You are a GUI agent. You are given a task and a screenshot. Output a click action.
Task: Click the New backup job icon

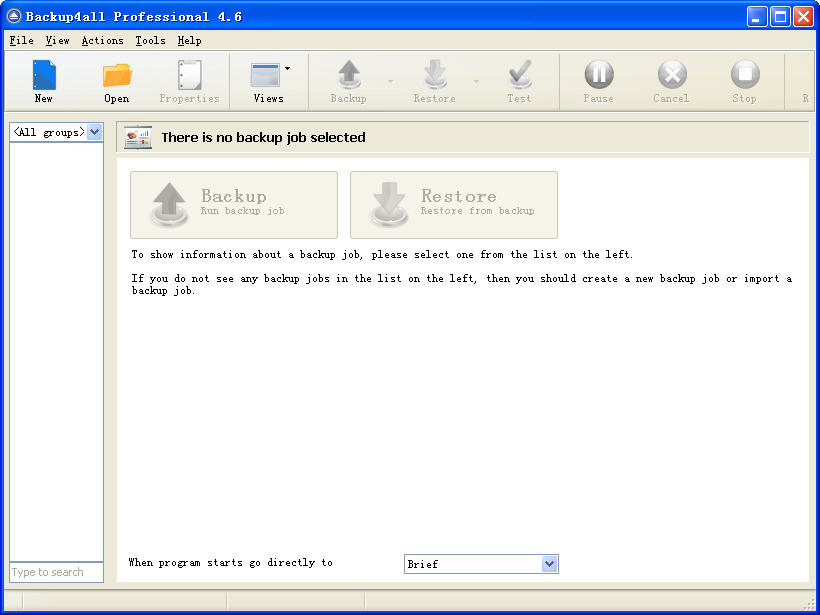(x=44, y=75)
